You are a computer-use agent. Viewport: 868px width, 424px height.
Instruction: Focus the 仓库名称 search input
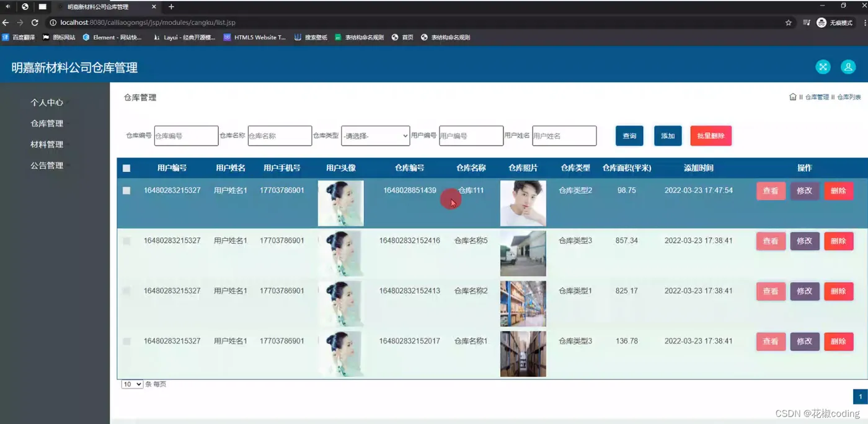click(280, 136)
